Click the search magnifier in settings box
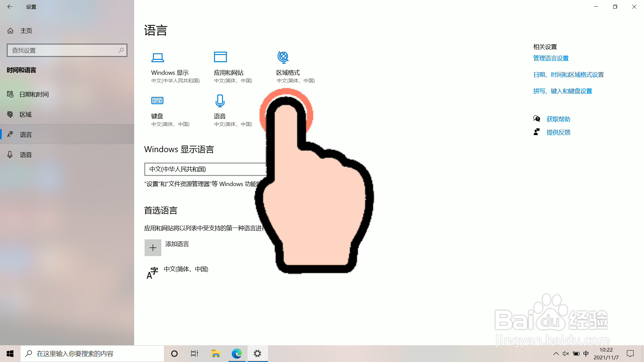 121,50
